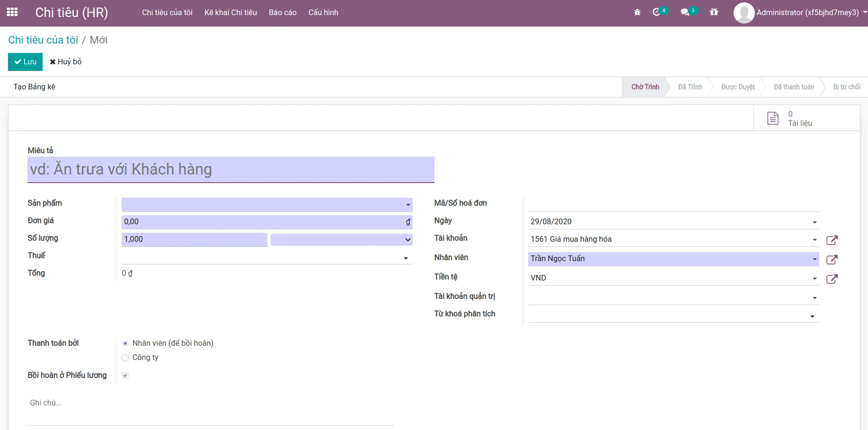Expand the Thuế dropdown
Screen dimensions: 868x430
tap(406, 258)
